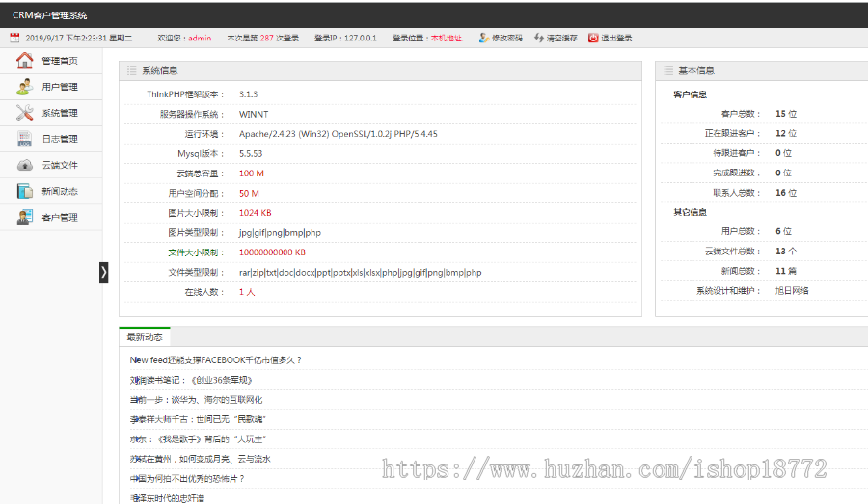
Task: Click the green 文件大小限制 label
Action: point(196,252)
